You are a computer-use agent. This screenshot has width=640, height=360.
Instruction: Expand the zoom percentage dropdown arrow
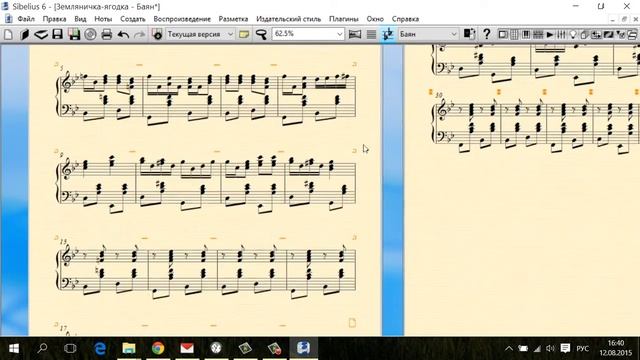click(x=340, y=34)
